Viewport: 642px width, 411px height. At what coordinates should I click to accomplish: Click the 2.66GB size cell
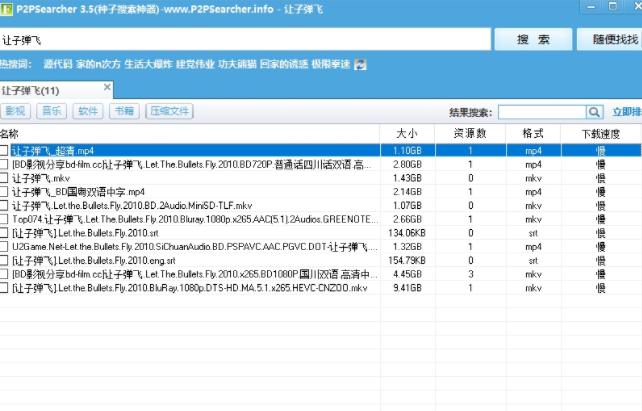407,219
